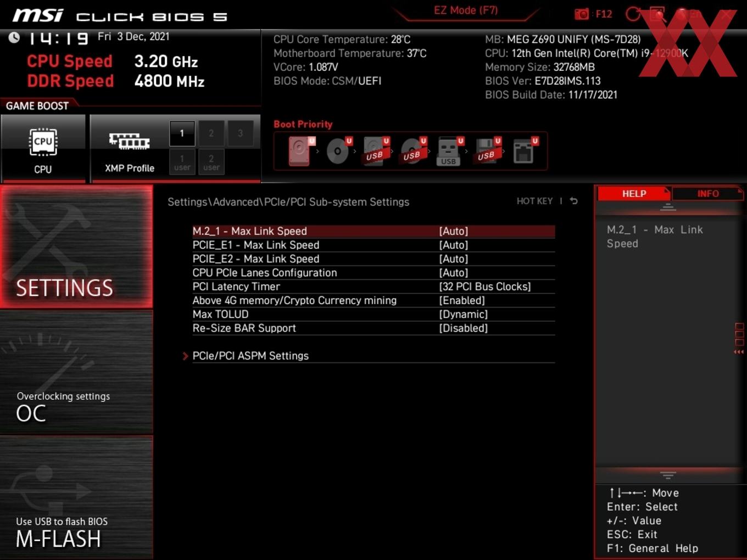Click the CPU Speed 3.20 GHz readout
747x560 pixels.
click(x=112, y=61)
